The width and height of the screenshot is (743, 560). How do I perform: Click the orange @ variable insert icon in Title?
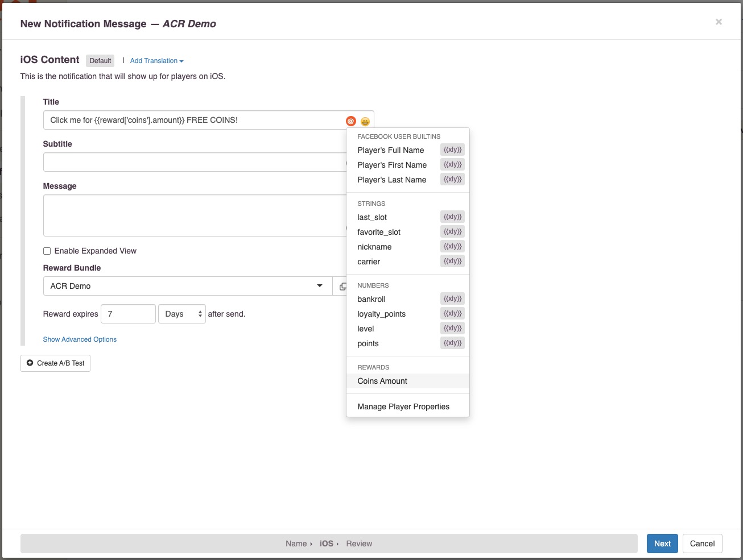[x=351, y=121]
